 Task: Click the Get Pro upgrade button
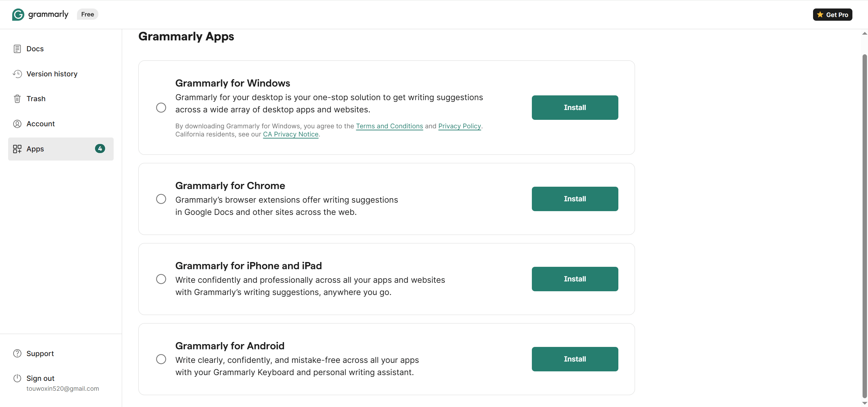(x=832, y=15)
